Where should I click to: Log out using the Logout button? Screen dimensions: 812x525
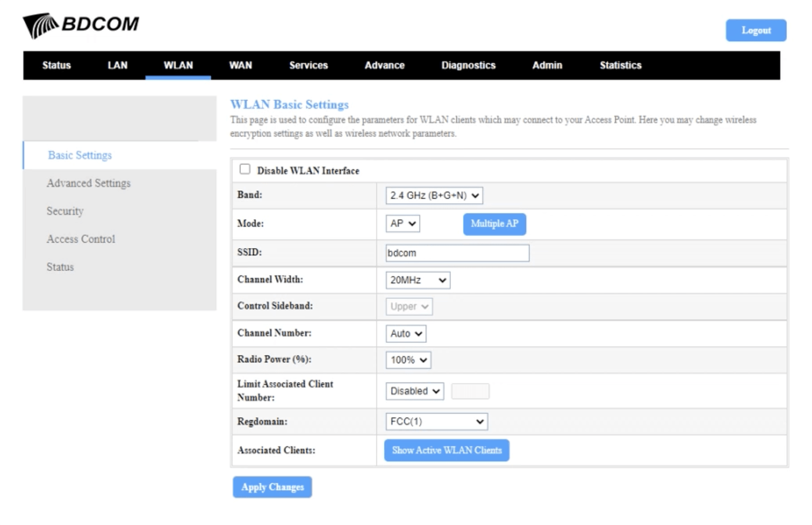(756, 30)
